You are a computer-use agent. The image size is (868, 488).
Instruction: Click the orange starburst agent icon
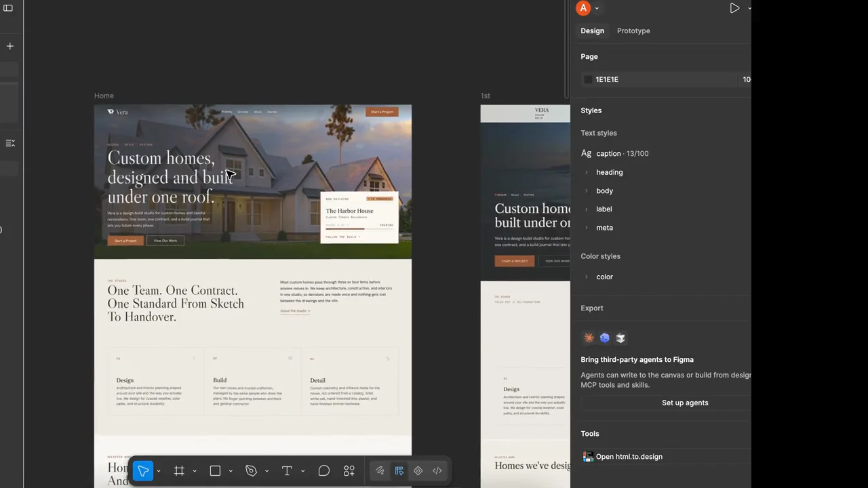tap(589, 338)
